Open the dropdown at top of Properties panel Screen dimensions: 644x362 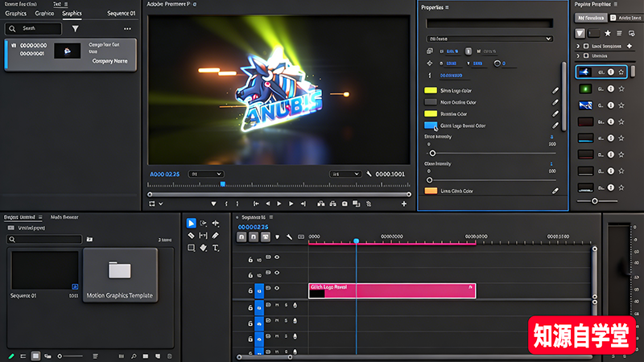point(489,39)
